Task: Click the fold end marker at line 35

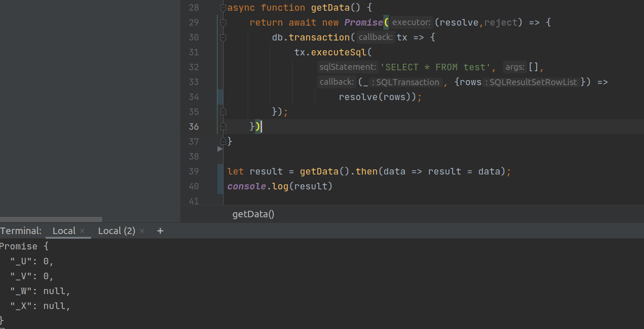Action: pos(223,112)
